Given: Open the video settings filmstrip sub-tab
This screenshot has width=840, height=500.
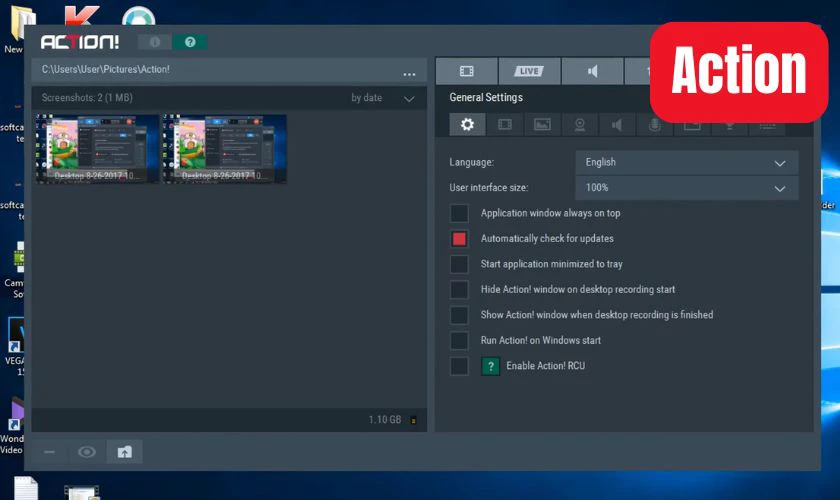Looking at the screenshot, I should pos(505,124).
